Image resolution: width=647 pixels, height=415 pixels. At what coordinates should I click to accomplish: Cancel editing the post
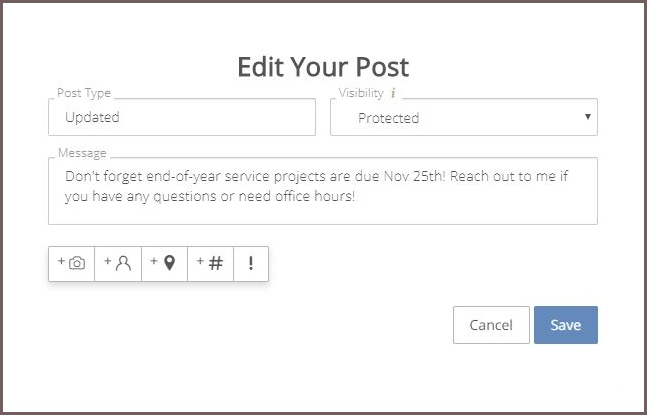click(491, 325)
